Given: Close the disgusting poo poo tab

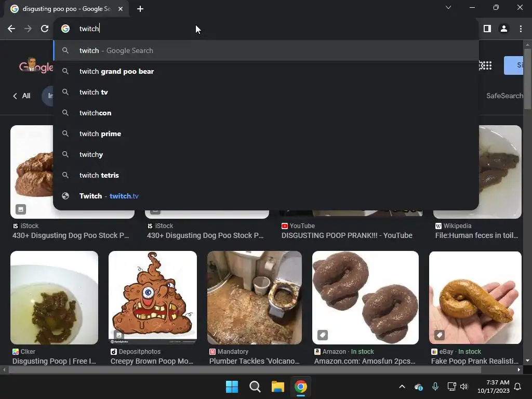Looking at the screenshot, I should [121, 9].
